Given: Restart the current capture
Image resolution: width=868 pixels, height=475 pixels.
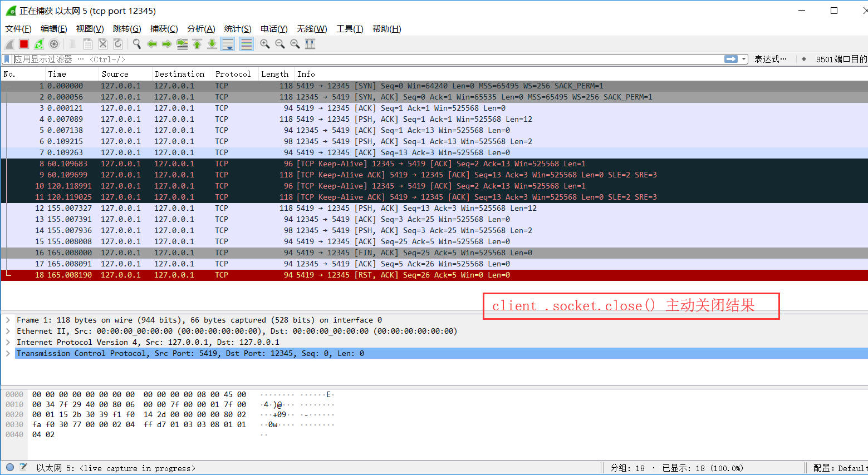Looking at the screenshot, I should 39,44.
